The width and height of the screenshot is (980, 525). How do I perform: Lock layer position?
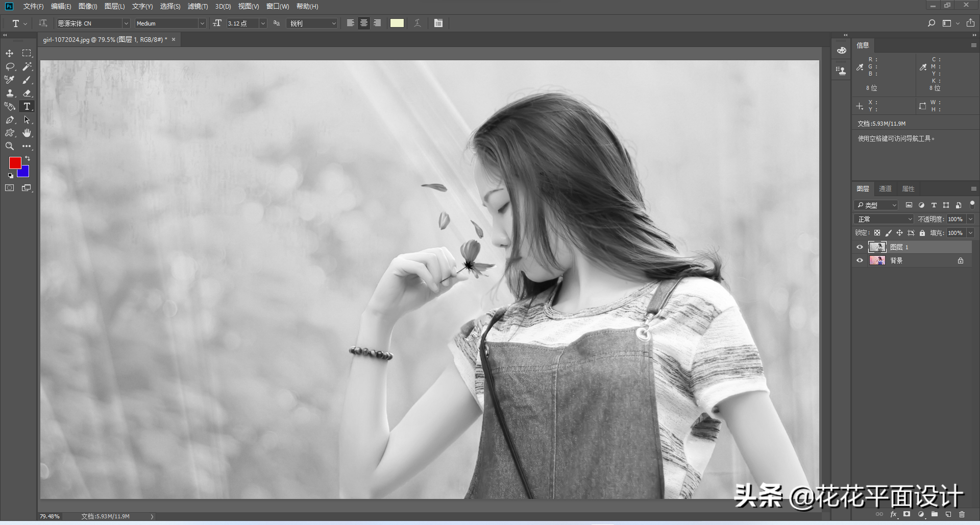(x=899, y=233)
